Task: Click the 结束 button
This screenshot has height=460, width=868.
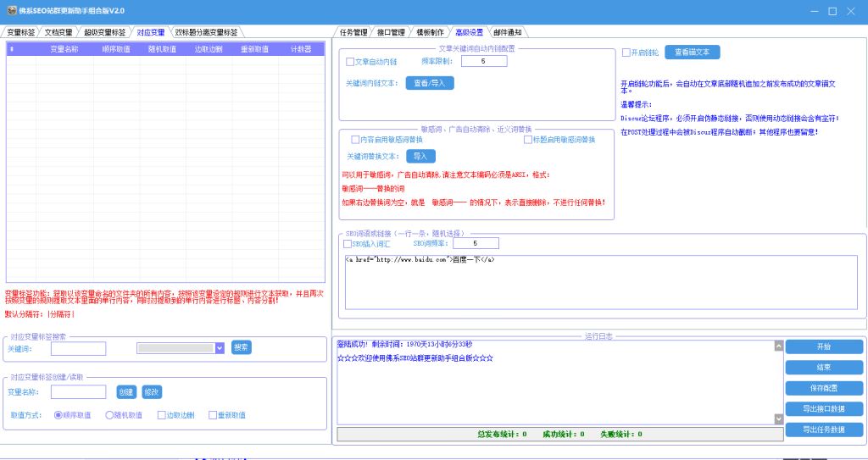Action: point(824,368)
